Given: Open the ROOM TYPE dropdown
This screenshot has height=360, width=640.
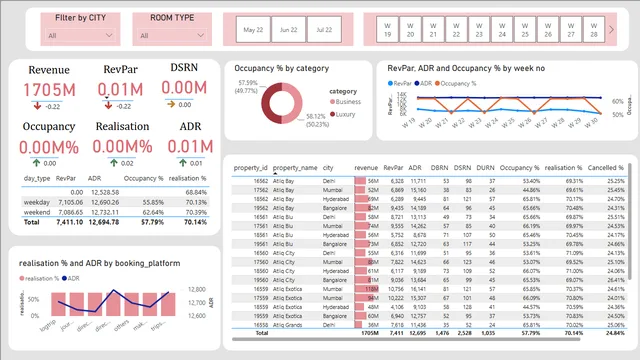Looking at the screenshot, I should [x=172, y=36].
